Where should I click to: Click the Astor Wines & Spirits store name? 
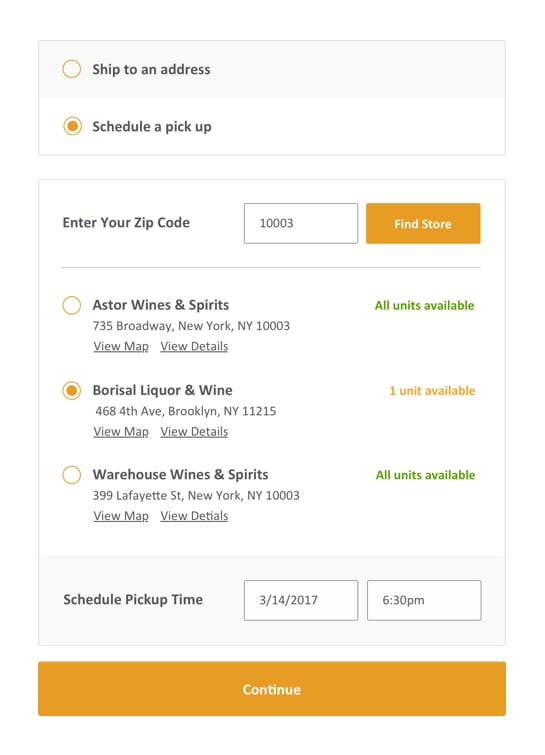161,305
